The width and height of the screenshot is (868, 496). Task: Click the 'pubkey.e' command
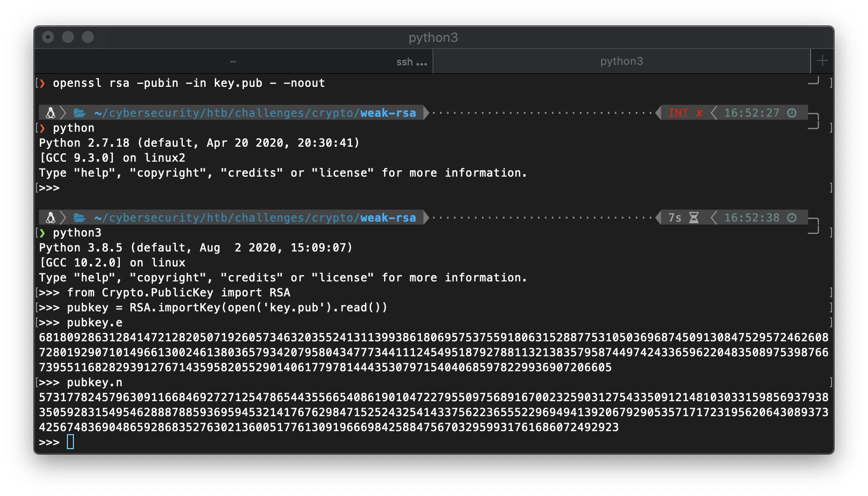pos(94,323)
